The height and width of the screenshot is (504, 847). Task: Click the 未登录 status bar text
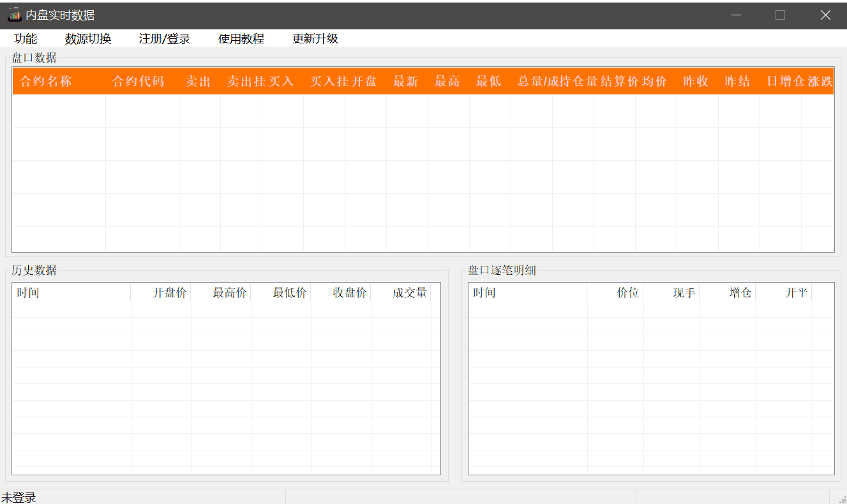[x=19, y=498]
